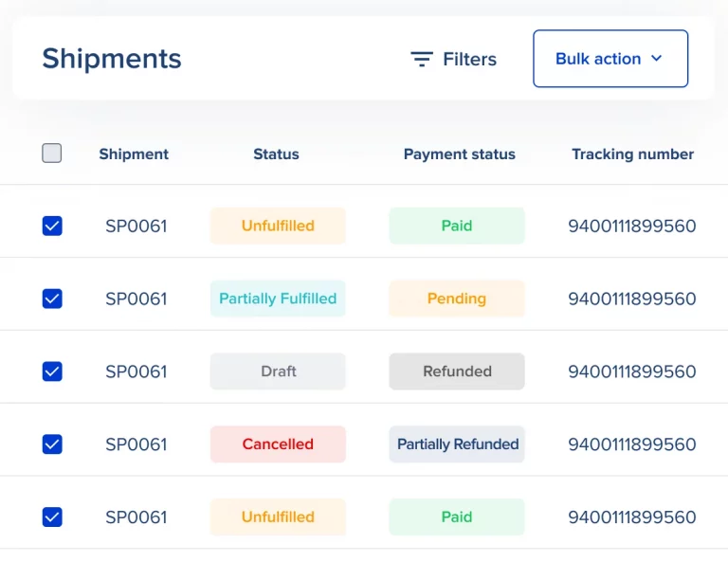Uncheck the Cancelled shipment row checkbox
This screenshot has width=728, height=580.
(52, 444)
